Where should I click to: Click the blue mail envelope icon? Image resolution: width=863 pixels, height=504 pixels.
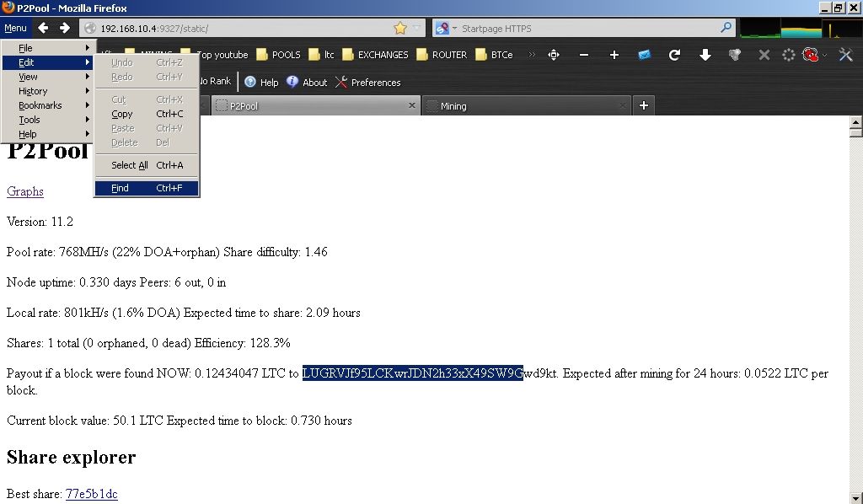[x=644, y=55]
